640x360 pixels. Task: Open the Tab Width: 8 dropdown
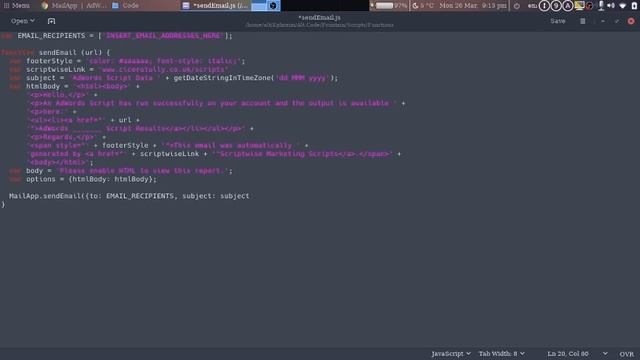click(x=502, y=353)
